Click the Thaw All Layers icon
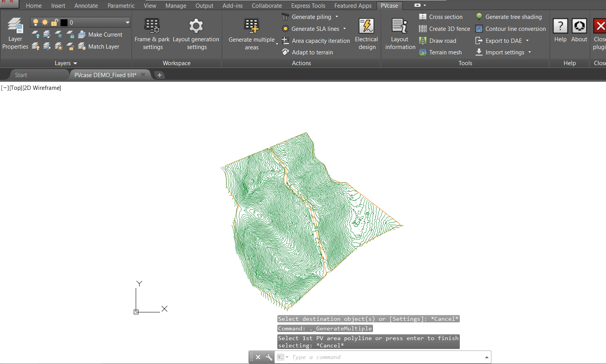This screenshot has height=364, width=606. coord(59,46)
